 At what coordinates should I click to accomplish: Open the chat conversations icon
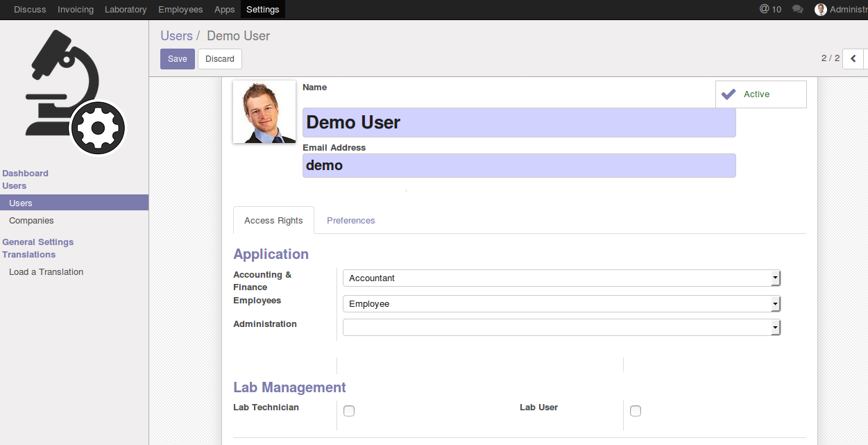(x=798, y=10)
